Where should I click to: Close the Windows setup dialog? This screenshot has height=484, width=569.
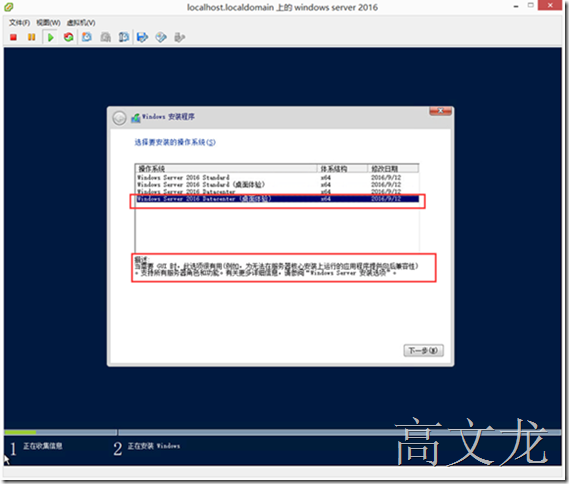441,111
